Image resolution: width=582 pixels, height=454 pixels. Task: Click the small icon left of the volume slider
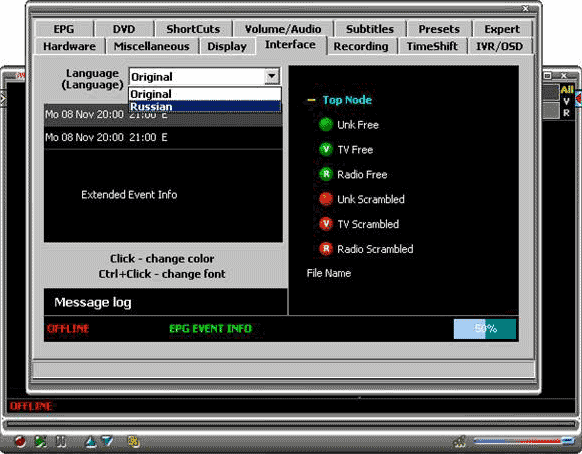click(x=460, y=441)
